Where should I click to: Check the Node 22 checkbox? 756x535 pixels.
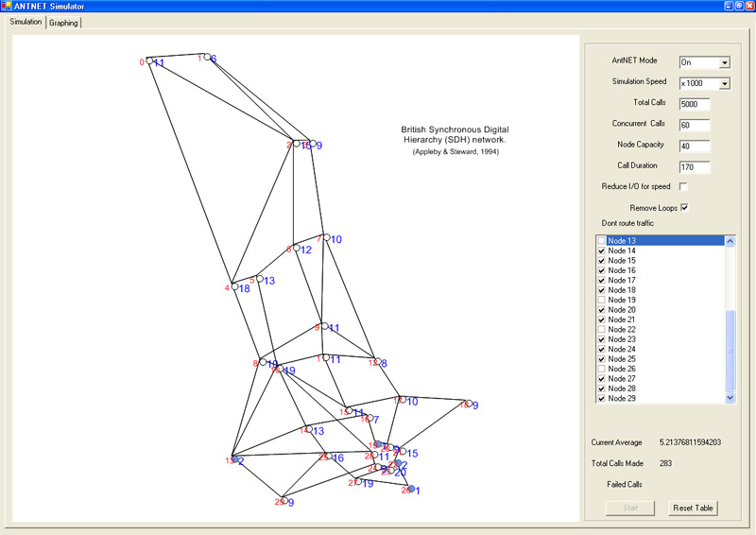601,330
